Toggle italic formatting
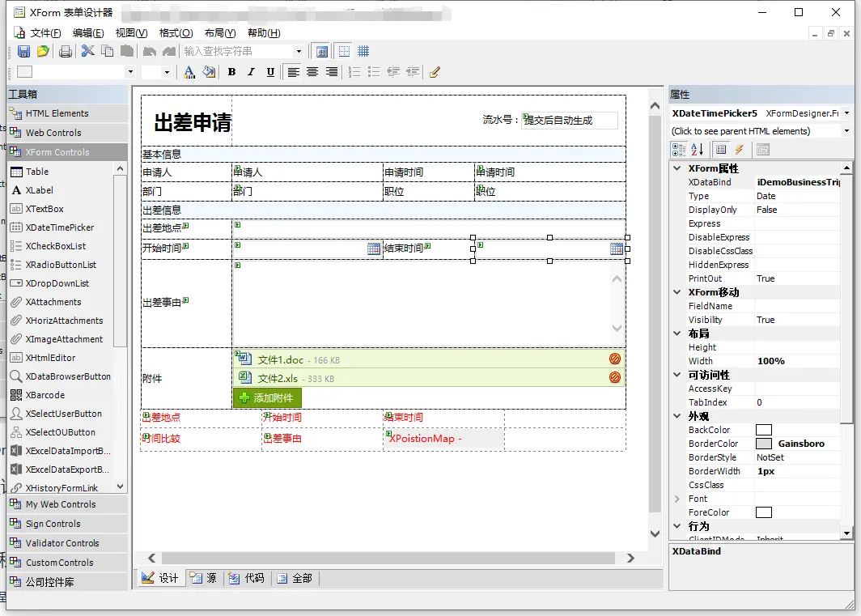The height and width of the screenshot is (616, 861). [251, 72]
